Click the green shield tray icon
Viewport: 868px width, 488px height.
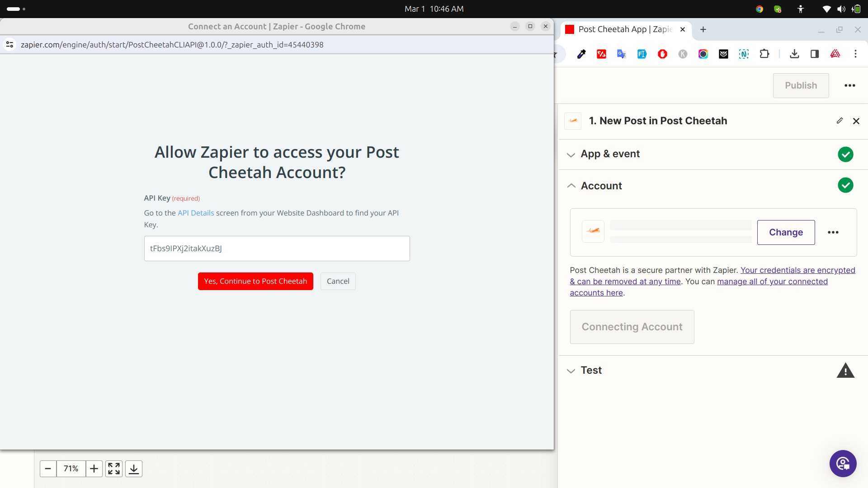778,9
